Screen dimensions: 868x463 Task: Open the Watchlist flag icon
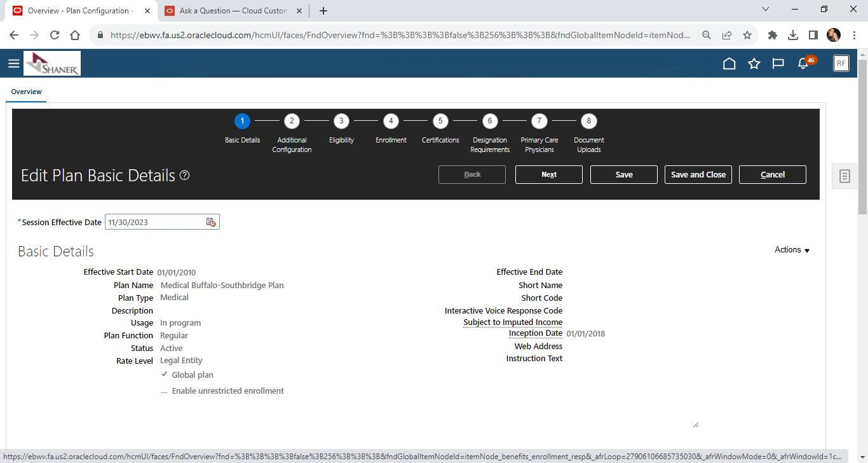click(778, 64)
